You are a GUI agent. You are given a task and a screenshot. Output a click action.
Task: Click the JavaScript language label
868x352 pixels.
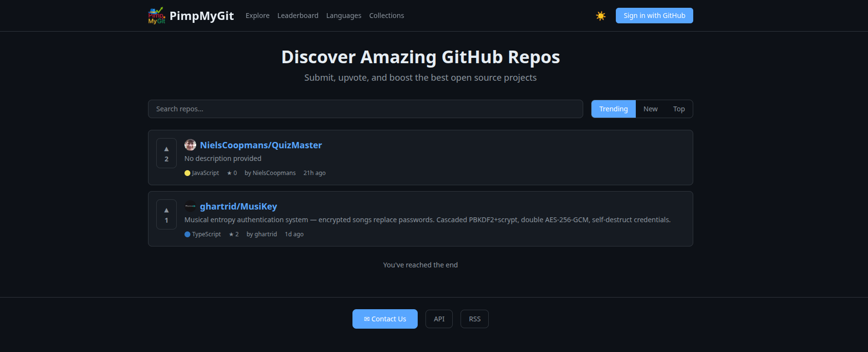pos(205,173)
